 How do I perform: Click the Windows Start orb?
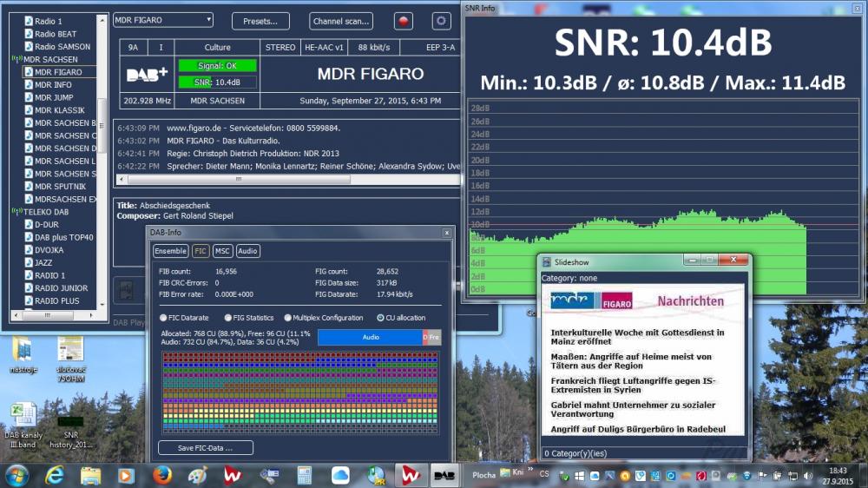tap(16, 475)
